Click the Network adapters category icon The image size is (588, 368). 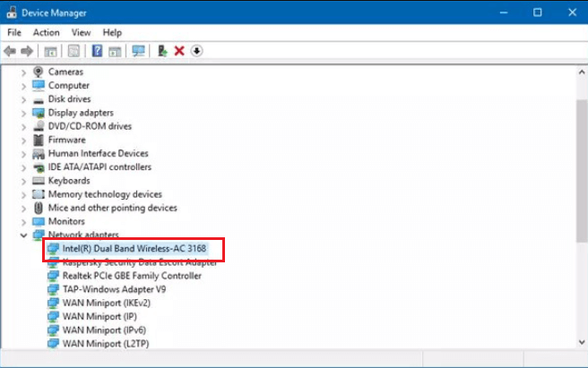click(x=39, y=235)
